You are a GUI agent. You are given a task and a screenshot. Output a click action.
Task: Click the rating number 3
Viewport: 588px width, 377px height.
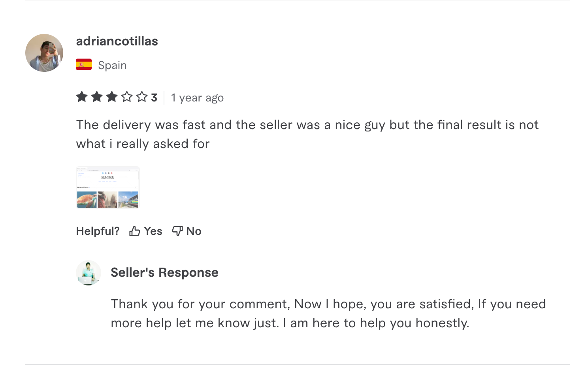tap(154, 98)
